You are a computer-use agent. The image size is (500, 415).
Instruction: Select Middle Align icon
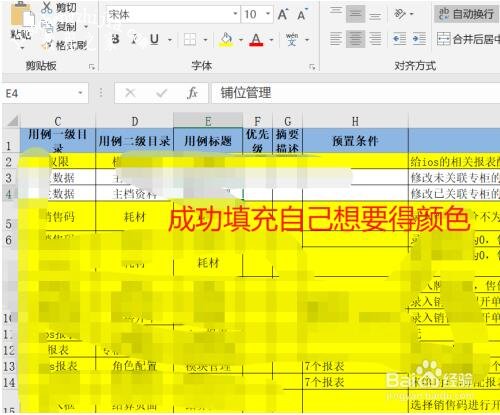coord(355,14)
